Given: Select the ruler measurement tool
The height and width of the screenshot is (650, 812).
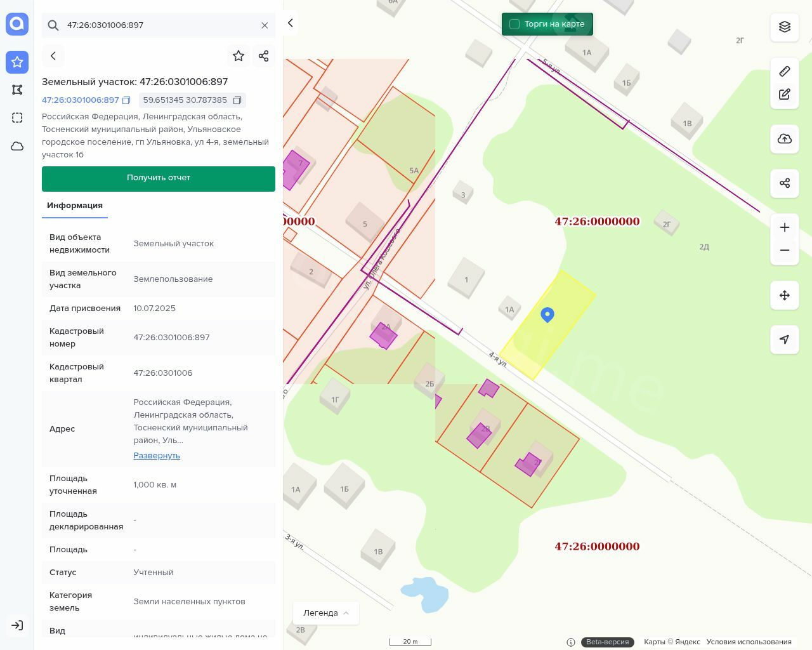Looking at the screenshot, I should point(785,71).
